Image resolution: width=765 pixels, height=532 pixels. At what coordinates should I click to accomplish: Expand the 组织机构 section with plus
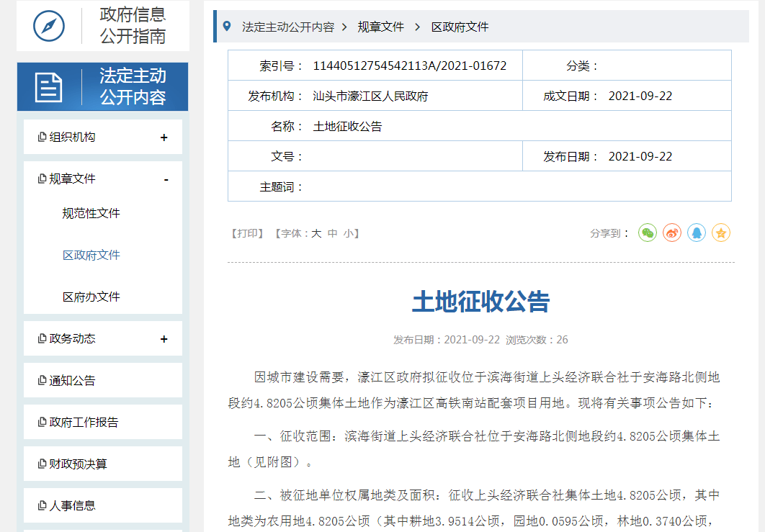164,137
